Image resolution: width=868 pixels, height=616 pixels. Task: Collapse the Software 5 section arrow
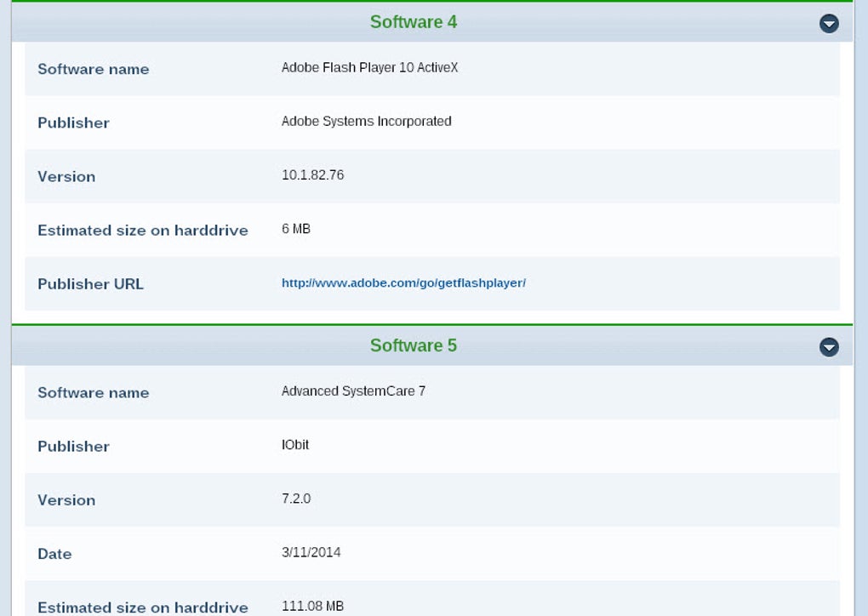tap(829, 347)
